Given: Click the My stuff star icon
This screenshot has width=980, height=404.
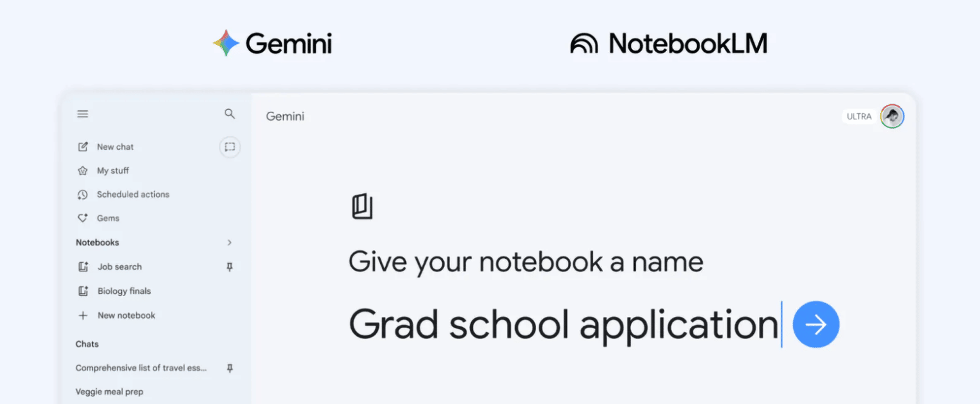Looking at the screenshot, I should point(82,171).
